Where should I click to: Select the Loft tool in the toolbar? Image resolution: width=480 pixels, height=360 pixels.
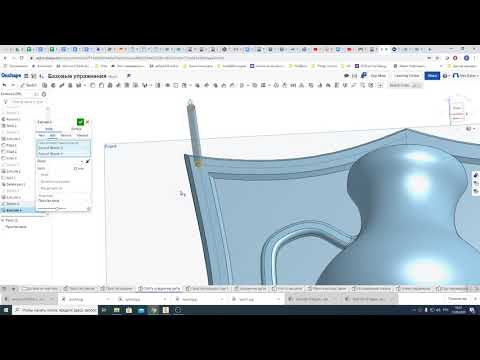[70, 85]
